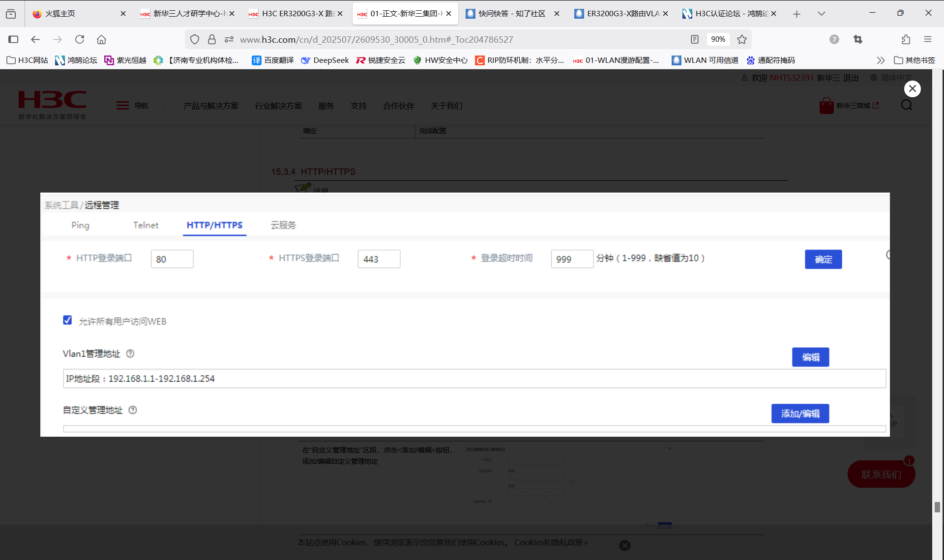This screenshot has height=560, width=944.
Task: Open the DeepSeek bookmark
Action: click(x=325, y=60)
